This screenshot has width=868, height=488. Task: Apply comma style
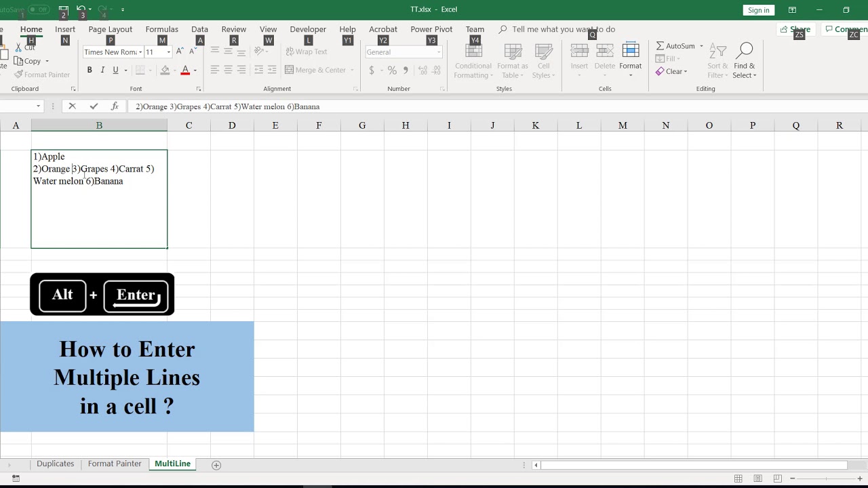(406, 70)
